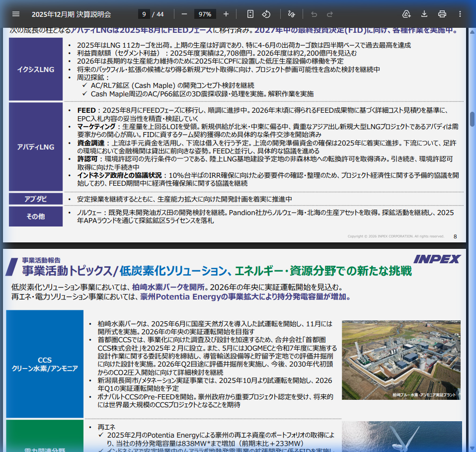This screenshot has width=476, height=452.
Task: Click the 柏崎水素パークを開所 highlighted text
Action: tap(168, 287)
